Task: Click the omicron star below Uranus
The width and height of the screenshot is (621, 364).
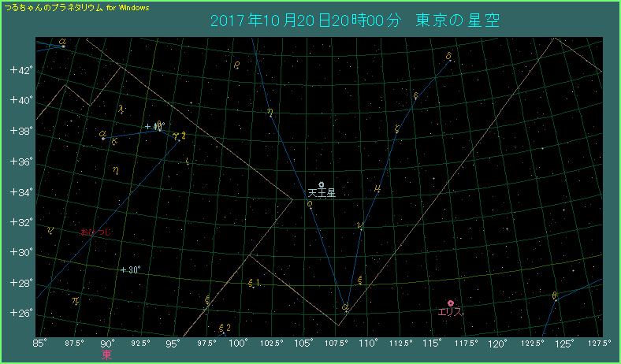Action: [310, 204]
